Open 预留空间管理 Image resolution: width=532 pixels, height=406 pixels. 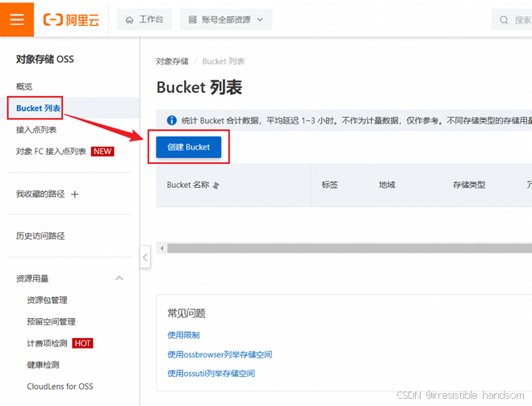click(x=51, y=321)
